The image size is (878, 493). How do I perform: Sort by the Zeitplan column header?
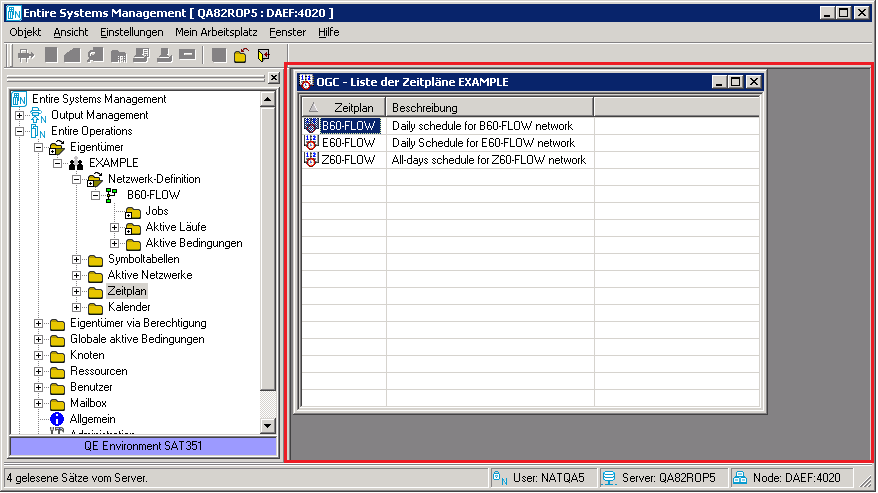[x=344, y=107]
